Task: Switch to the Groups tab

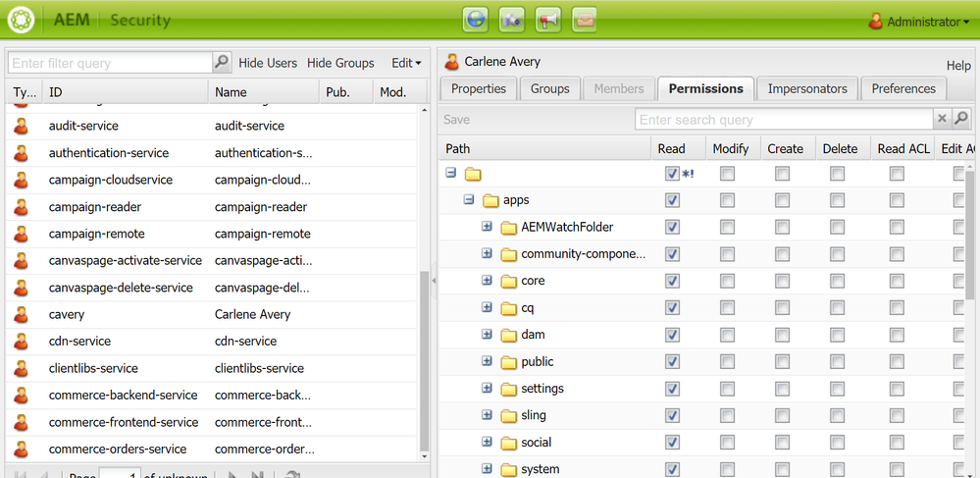Action: coord(550,89)
